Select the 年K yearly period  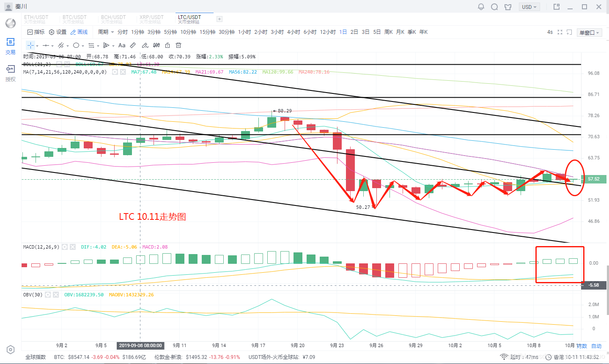[423, 32]
